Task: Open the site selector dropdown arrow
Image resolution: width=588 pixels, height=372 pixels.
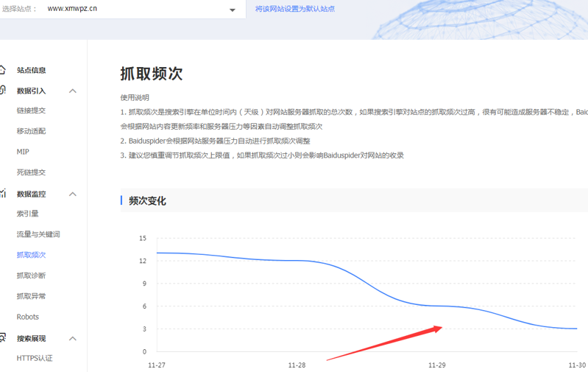Action: pyautogui.click(x=233, y=10)
